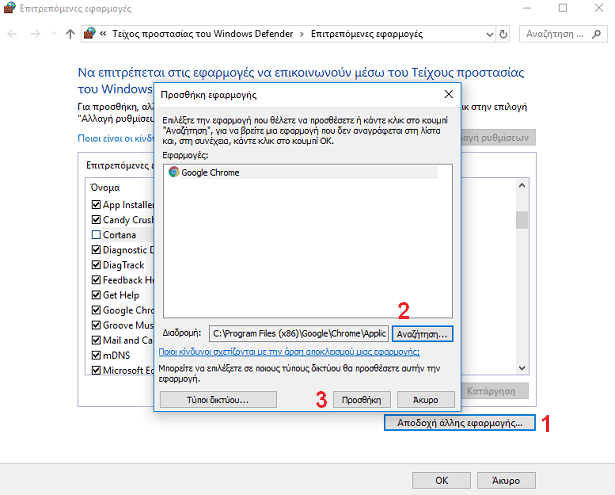Toggle the Google Chrome checkbox in allowed list
Viewport: 615px width, 495px height.
point(96,310)
